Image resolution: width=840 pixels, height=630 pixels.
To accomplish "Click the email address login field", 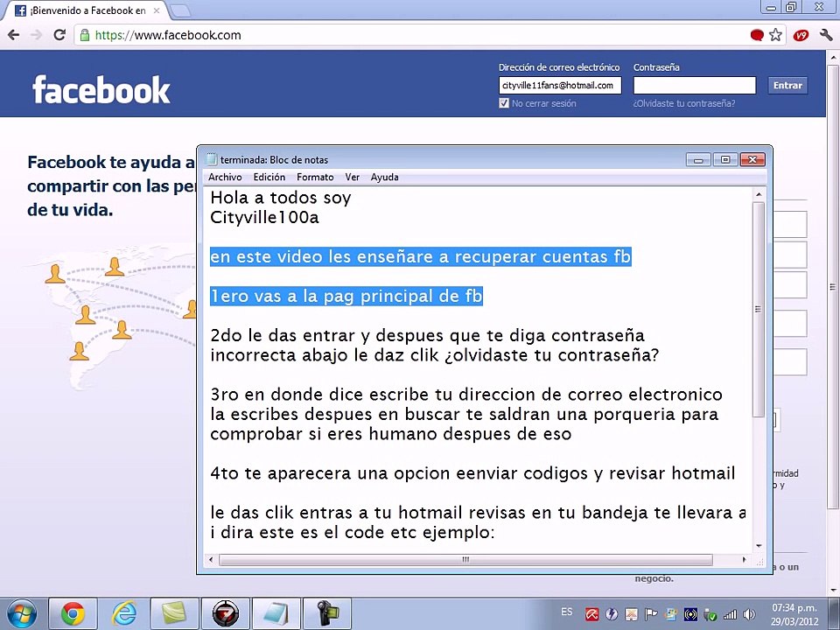I will point(560,85).
